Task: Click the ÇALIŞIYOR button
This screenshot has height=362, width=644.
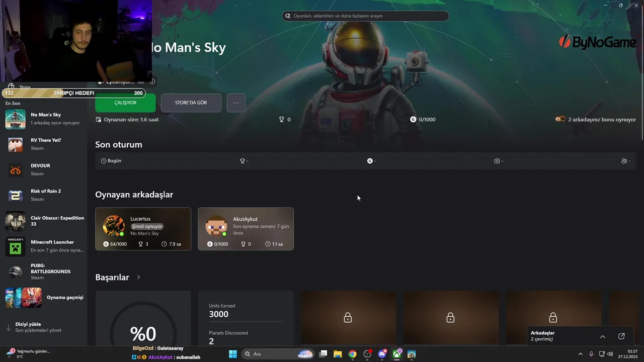Action: (125, 103)
